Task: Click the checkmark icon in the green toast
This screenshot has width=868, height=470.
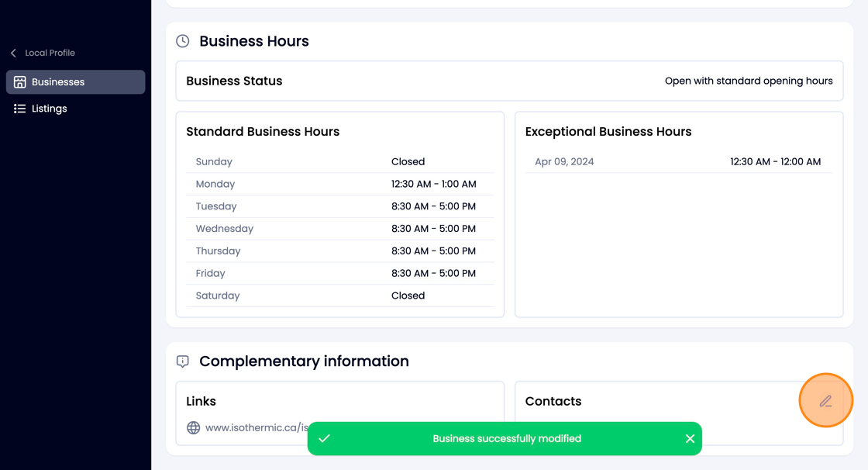Action: (x=325, y=438)
